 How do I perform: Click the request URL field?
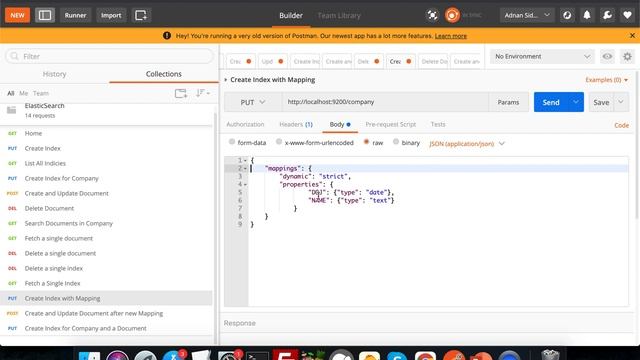[x=385, y=102]
